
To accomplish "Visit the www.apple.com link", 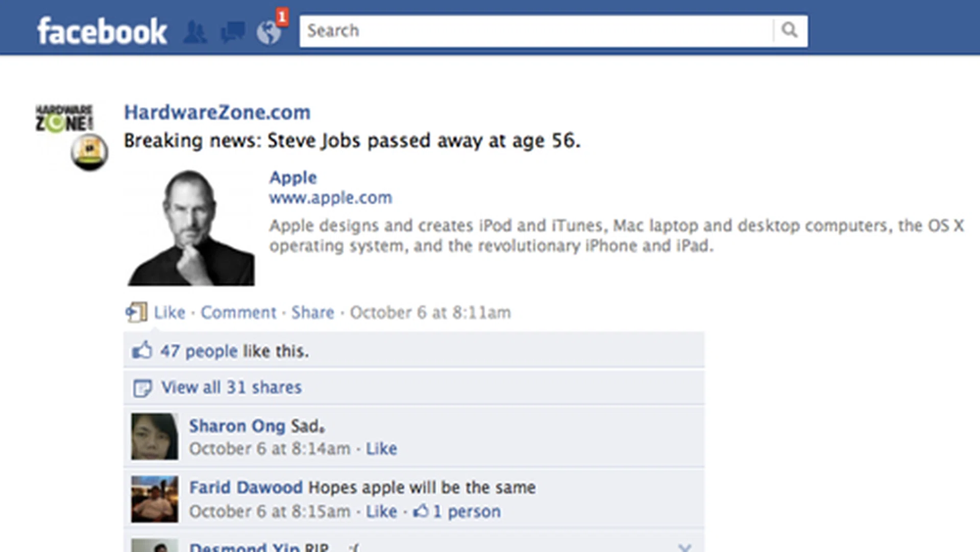I will point(330,197).
